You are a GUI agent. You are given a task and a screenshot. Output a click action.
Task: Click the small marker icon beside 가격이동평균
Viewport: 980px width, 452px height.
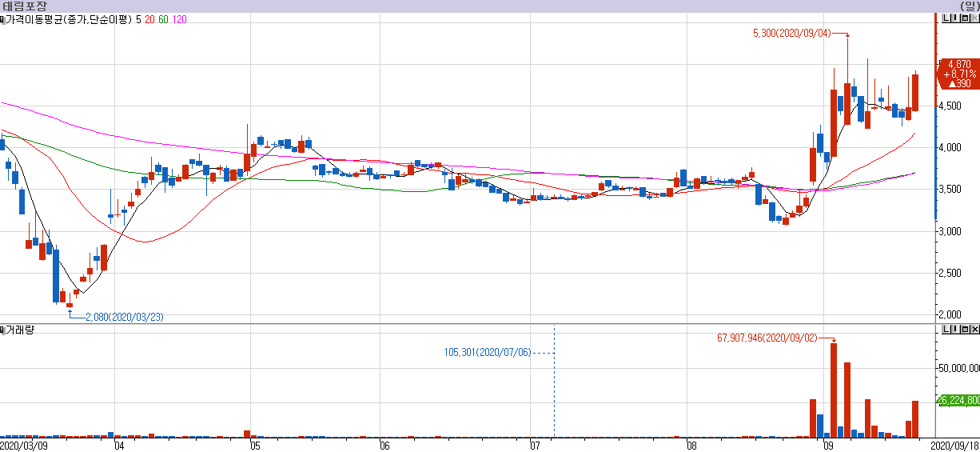(x=2, y=19)
